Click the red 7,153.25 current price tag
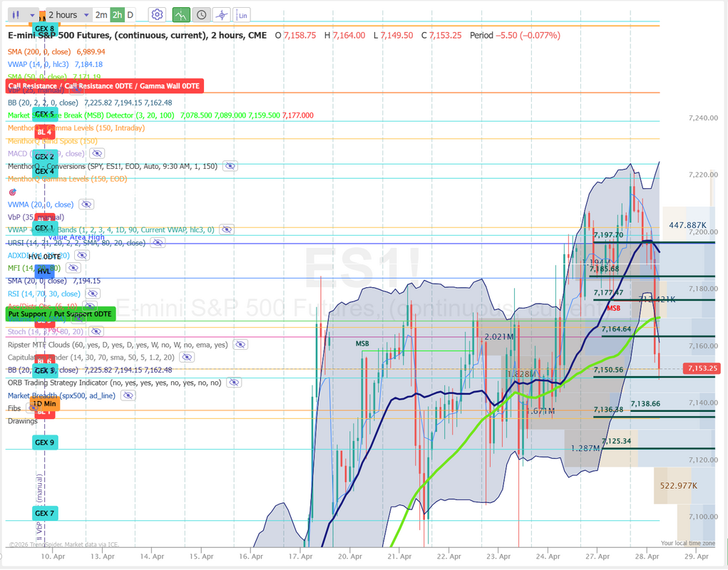The image size is (728, 570). [x=702, y=368]
